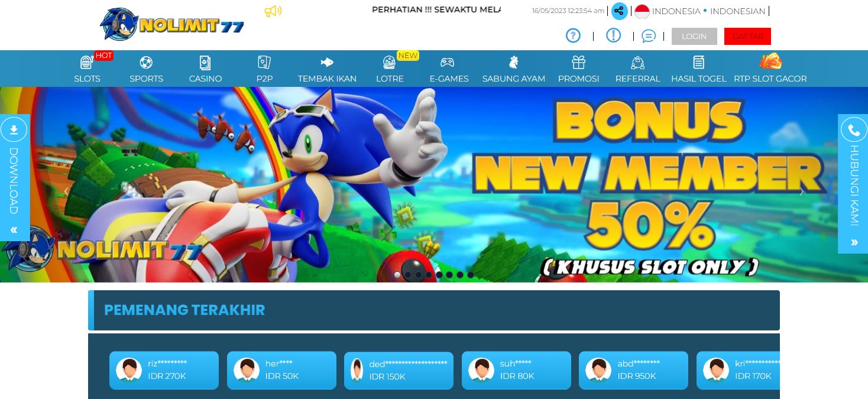Click the PERHATIAN scrolling notice text
Viewport: 868px width, 399px height.
(436, 10)
